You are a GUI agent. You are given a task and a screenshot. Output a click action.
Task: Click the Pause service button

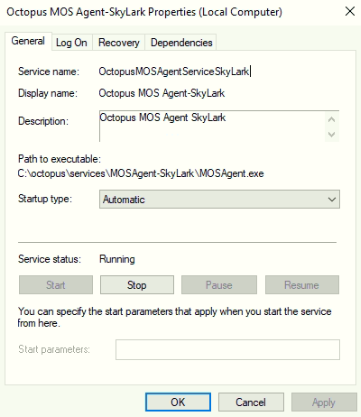pyautogui.click(x=219, y=285)
